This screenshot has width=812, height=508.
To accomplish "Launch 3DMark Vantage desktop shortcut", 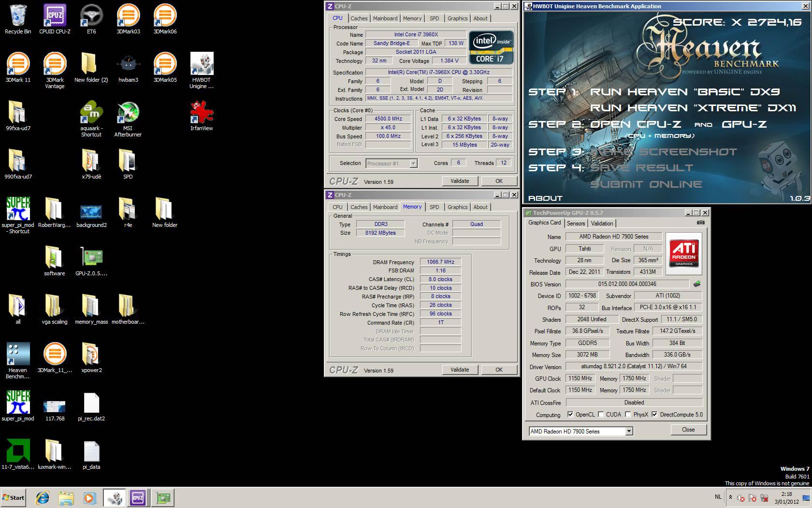I will click(55, 71).
